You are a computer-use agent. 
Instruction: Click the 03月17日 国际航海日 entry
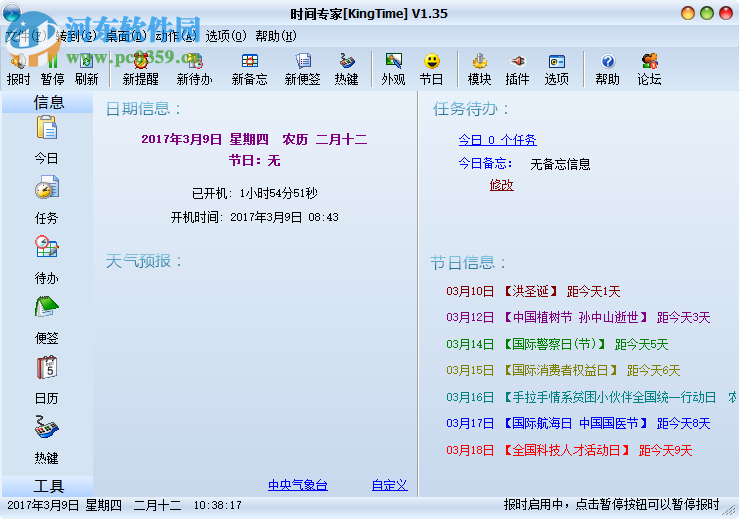coord(578,423)
